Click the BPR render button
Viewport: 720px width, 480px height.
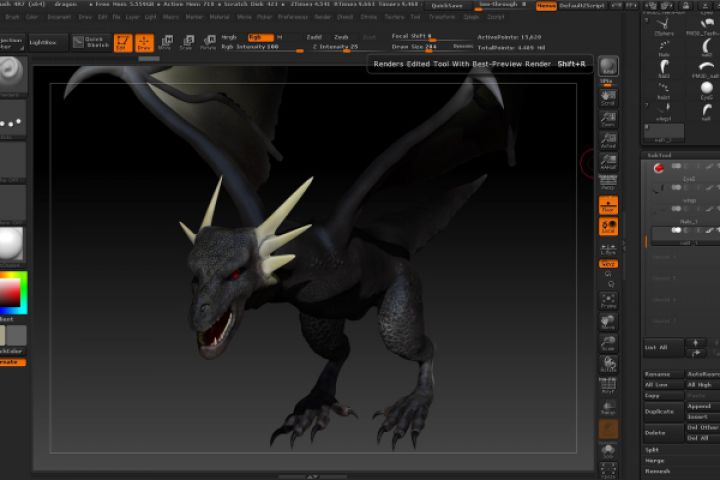pyautogui.click(x=607, y=68)
